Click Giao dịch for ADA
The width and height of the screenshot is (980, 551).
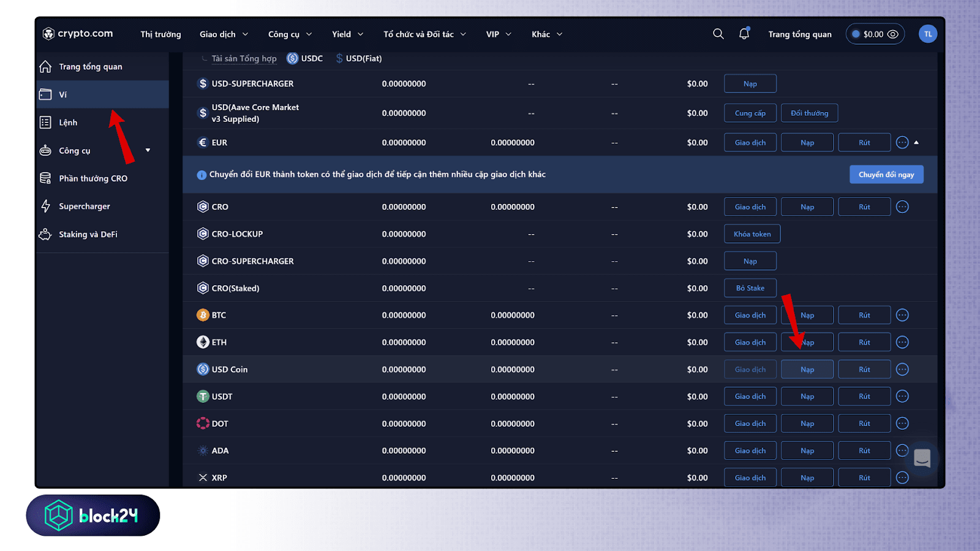tap(750, 451)
